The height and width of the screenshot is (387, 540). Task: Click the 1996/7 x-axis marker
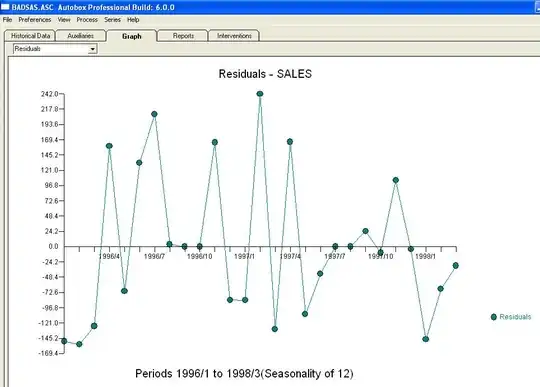pos(154,257)
